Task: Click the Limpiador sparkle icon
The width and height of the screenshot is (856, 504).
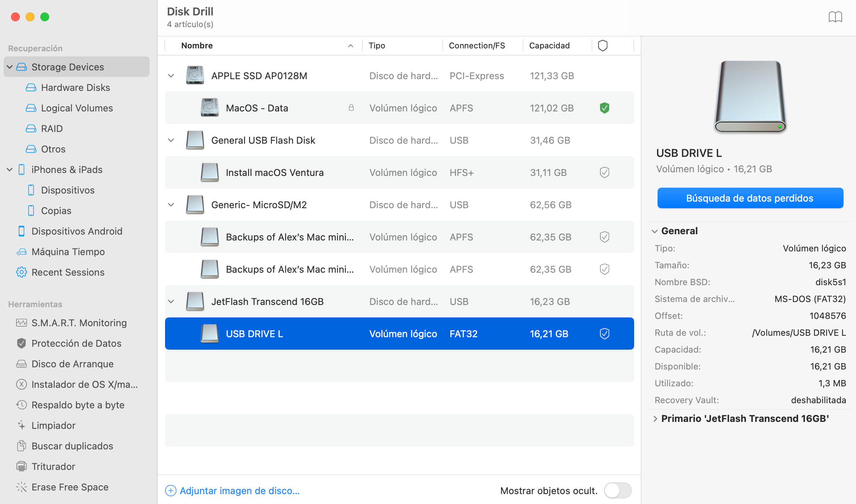Action: 22,425
